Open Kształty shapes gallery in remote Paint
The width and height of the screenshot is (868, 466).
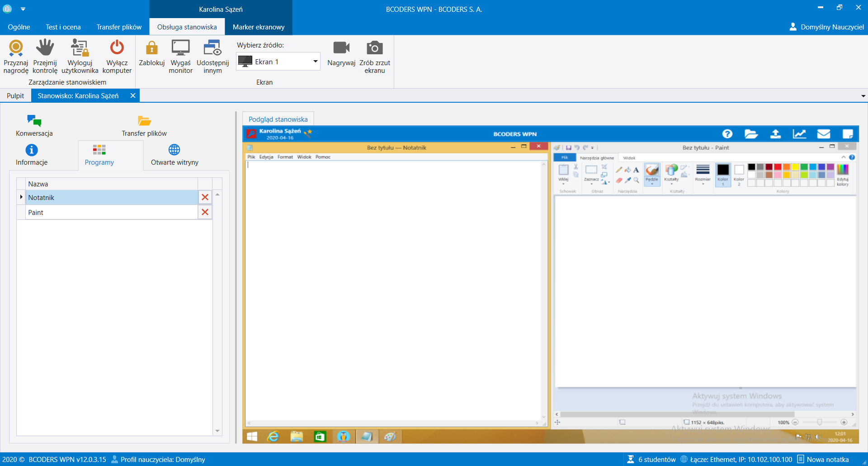671,175
